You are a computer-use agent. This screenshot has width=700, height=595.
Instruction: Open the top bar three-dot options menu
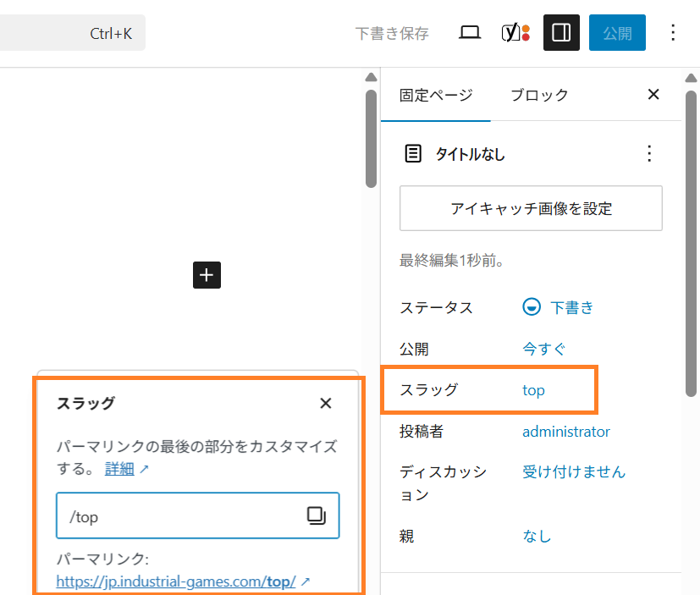673,33
